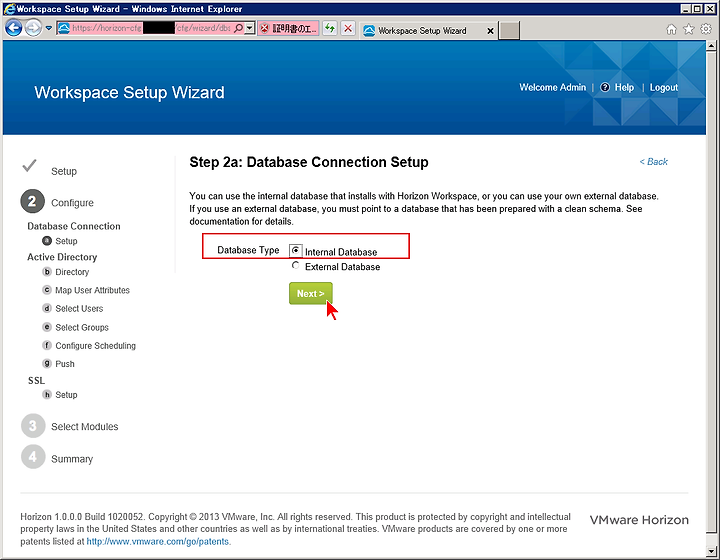Image resolution: width=720 pixels, height=560 pixels.
Task: Select the External Database radio button
Action: 296,266
